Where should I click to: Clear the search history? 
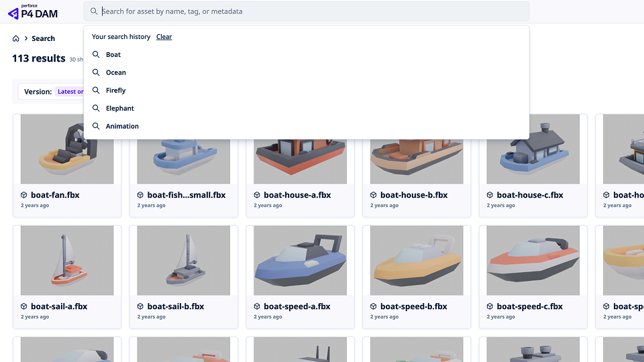pyautogui.click(x=164, y=36)
